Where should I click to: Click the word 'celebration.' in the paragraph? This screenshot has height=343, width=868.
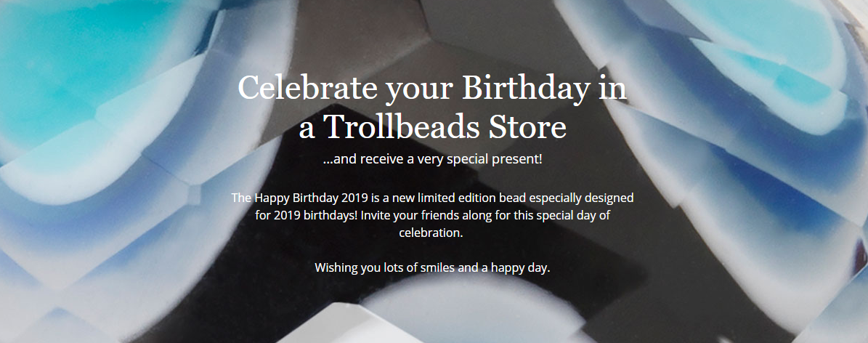[x=431, y=234]
